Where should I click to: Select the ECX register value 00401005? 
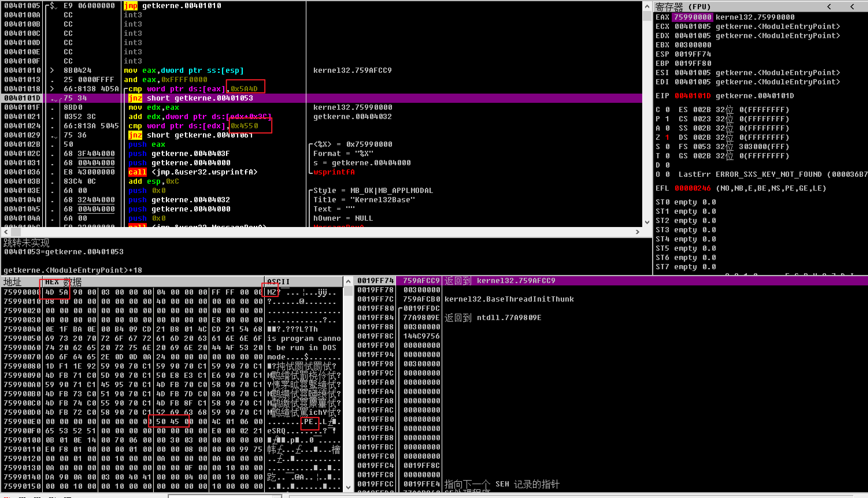693,26
